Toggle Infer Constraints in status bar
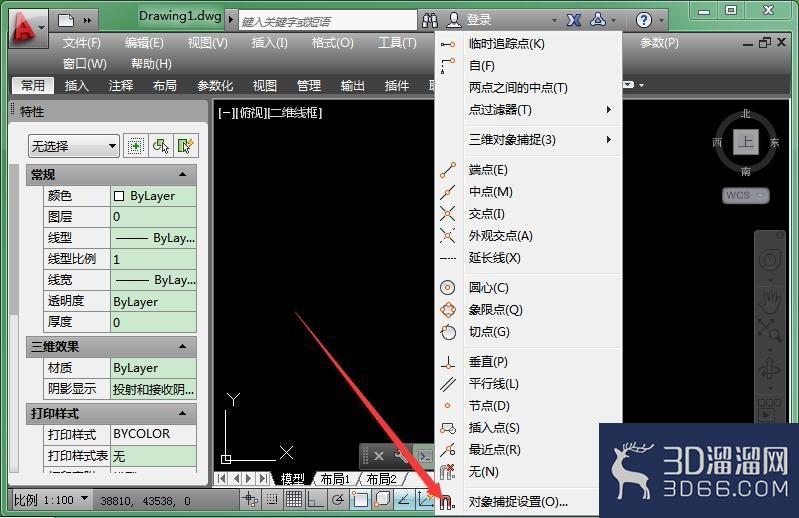Viewport: 799px width, 518px height. coord(250,500)
